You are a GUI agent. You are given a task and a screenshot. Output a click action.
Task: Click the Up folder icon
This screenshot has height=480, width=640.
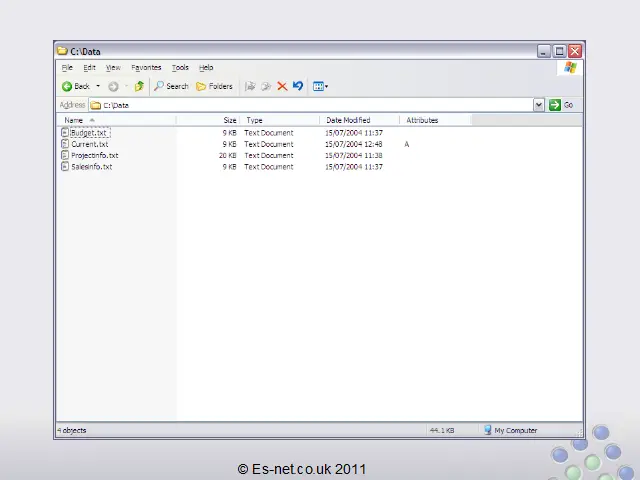click(x=139, y=87)
